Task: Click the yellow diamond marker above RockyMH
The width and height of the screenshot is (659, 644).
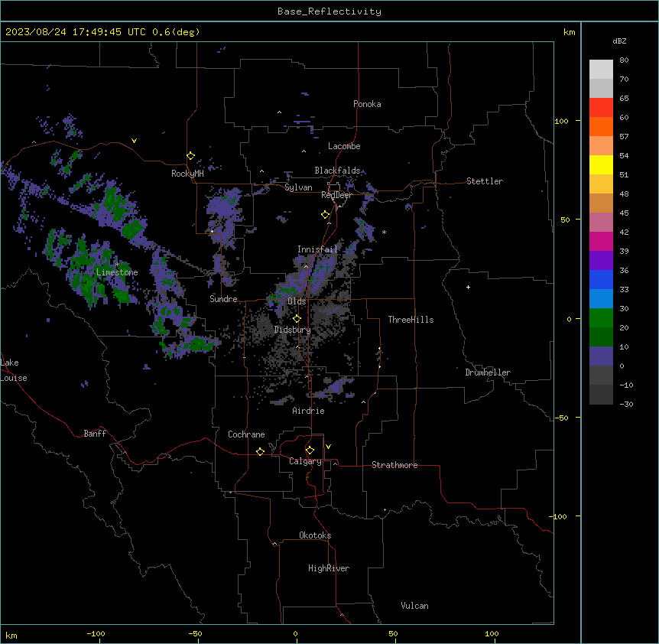Action: point(190,156)
